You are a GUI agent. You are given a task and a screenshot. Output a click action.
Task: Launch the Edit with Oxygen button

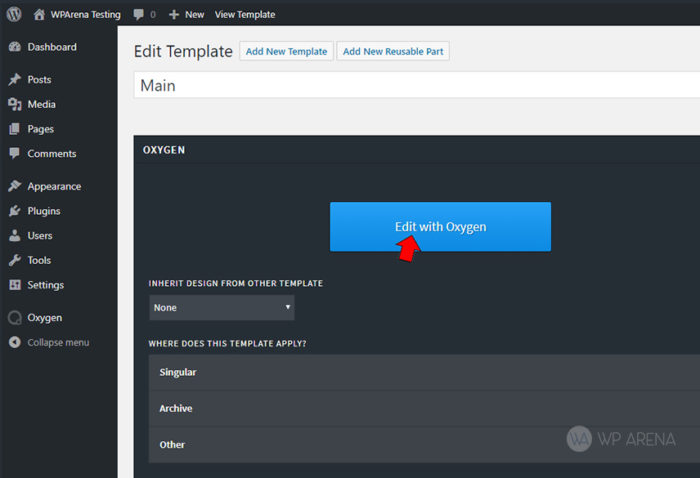(440, 227)
